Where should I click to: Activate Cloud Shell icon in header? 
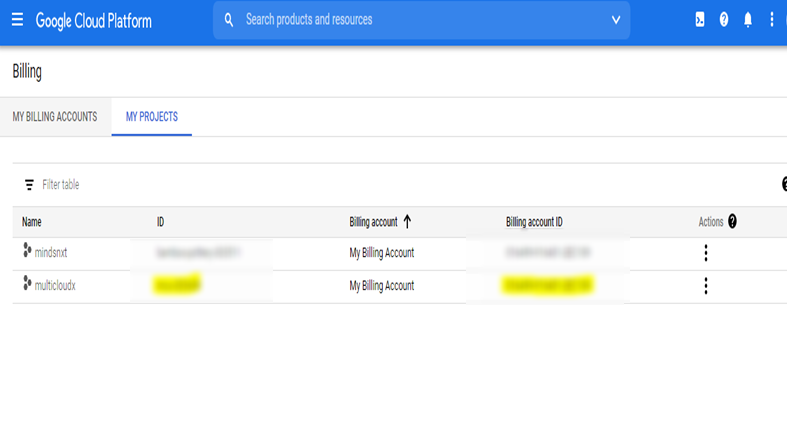point(700,20)
